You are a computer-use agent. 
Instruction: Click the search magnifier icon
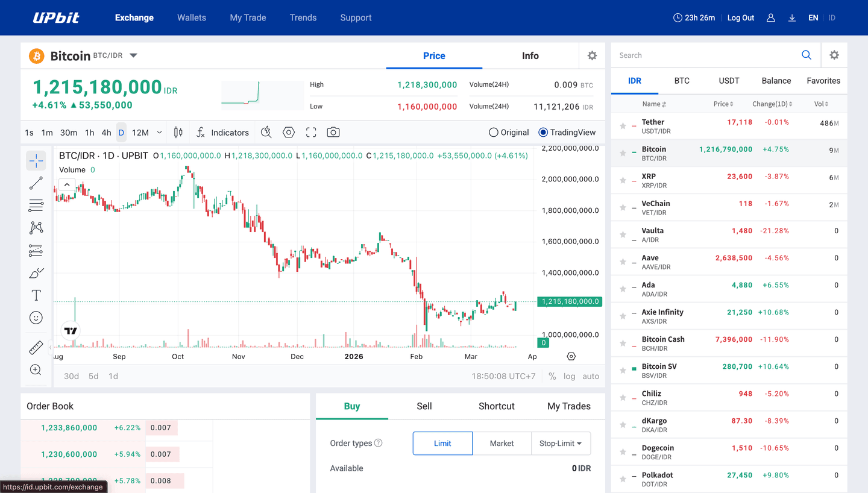[806, 55]
